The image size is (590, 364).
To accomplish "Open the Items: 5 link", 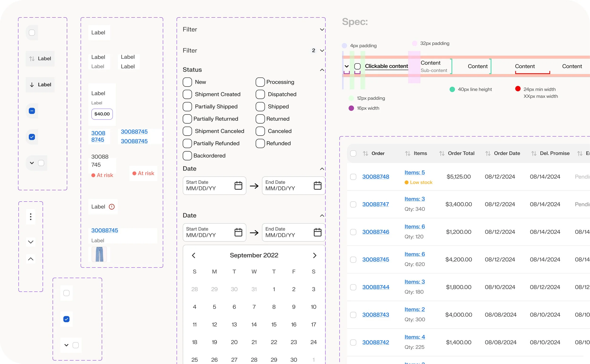I will coord(414,173).
